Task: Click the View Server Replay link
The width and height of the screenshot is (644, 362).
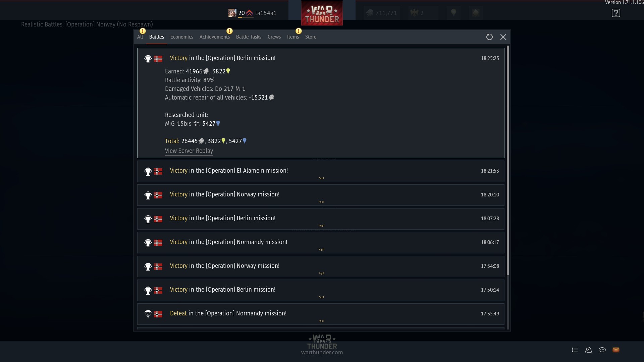Action: click(x=189, y=151)
